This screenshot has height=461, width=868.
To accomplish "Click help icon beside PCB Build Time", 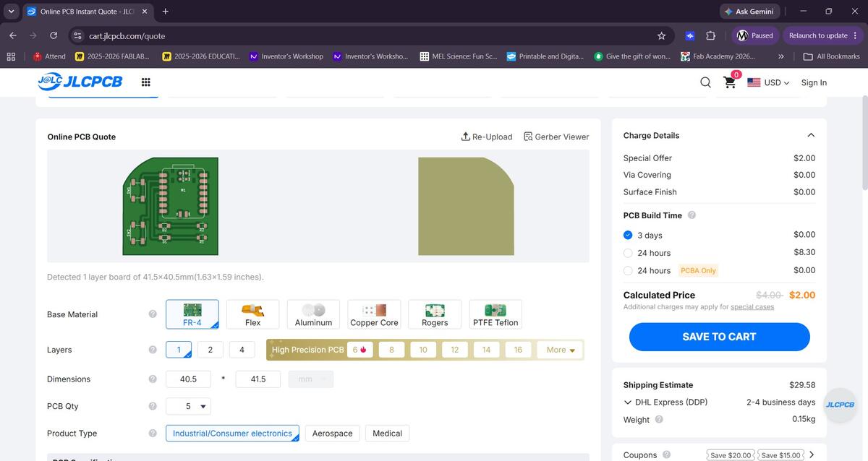I will (692, 215).
